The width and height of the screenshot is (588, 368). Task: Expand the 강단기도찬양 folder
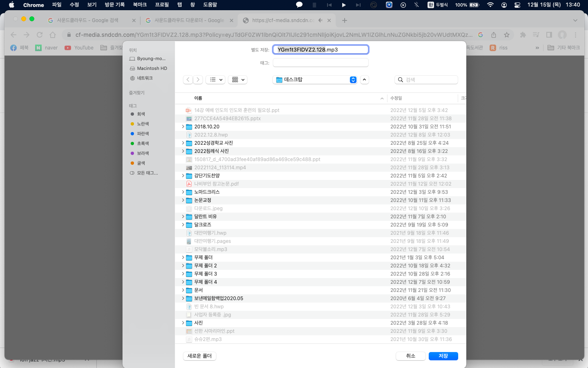click(183, 176)
